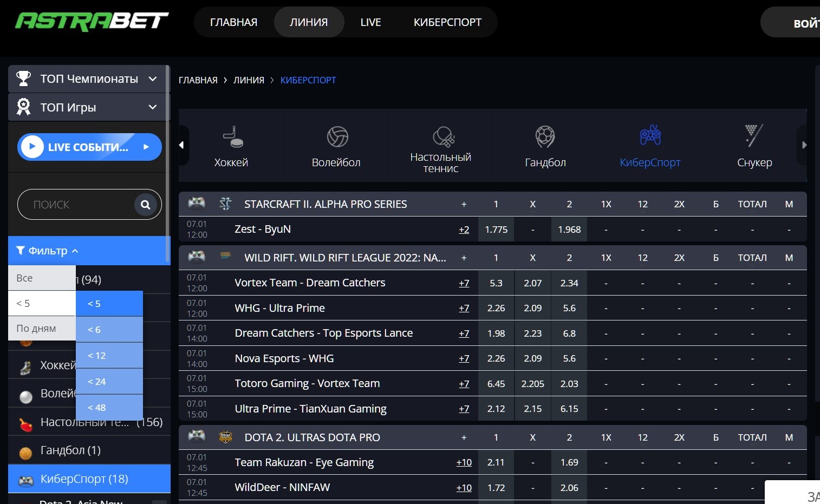Pick odds 5.6 for WHG - Ultra Prime
This screenshot has width=820, height=504.
click(x=569, y=308)
